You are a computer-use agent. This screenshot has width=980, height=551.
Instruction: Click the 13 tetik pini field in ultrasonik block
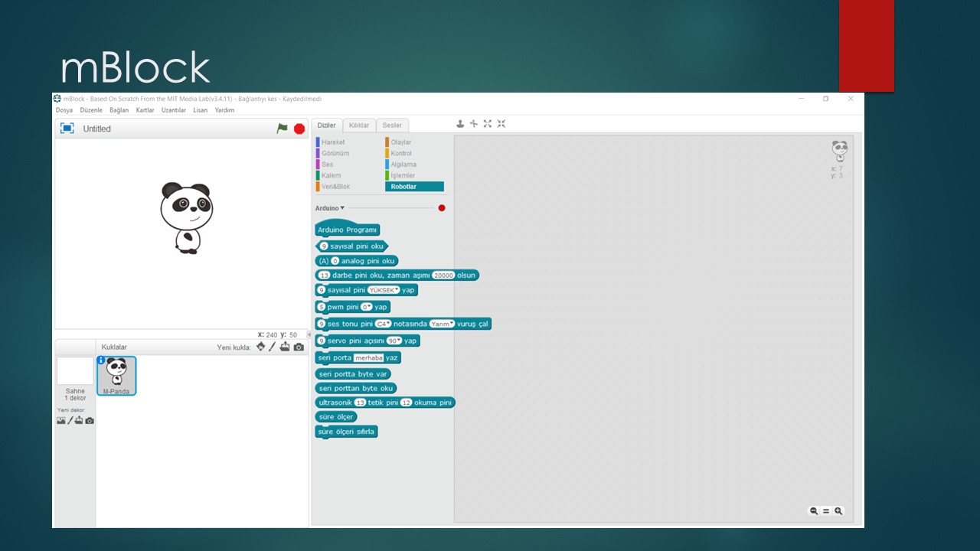tap(361, 403)
